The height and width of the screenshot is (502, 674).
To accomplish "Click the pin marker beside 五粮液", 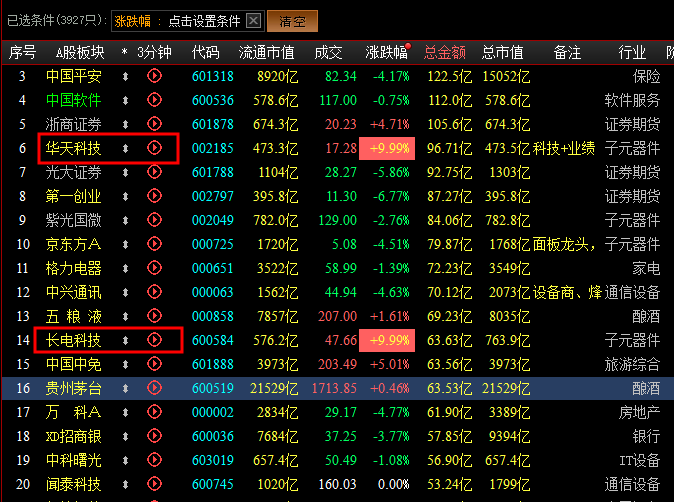I will pos(125,317).
